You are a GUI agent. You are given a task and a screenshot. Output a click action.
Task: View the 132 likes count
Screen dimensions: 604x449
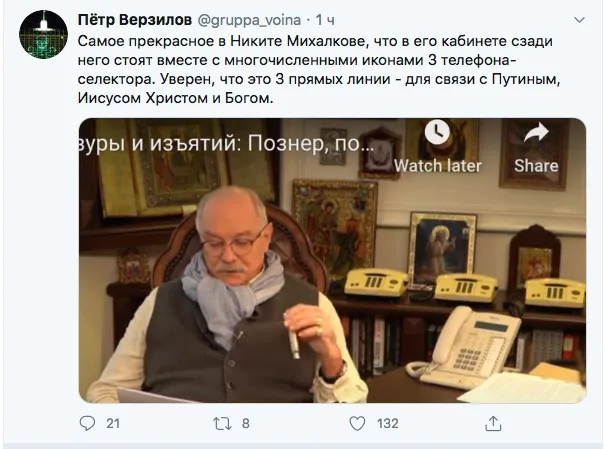point(388,424)
